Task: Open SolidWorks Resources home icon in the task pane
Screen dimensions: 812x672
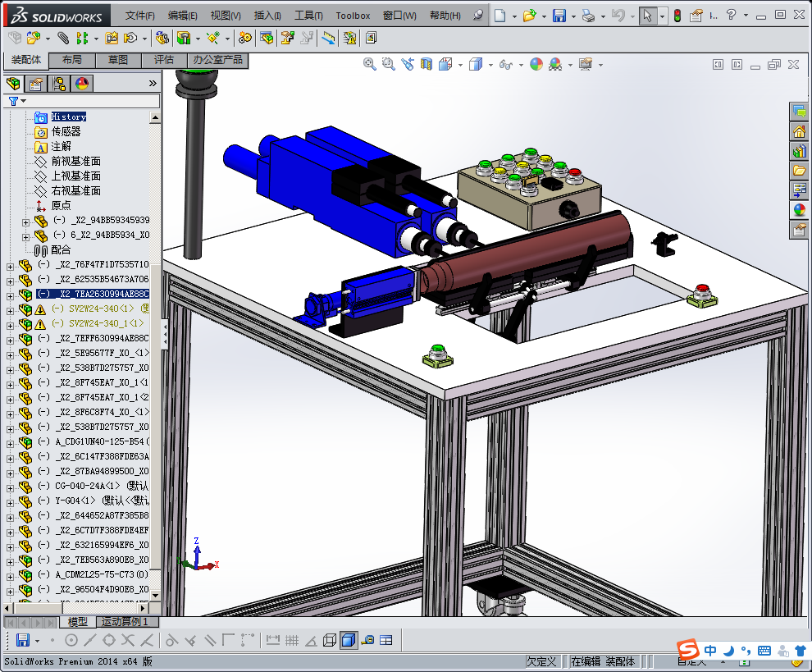Action: point(800,131)
